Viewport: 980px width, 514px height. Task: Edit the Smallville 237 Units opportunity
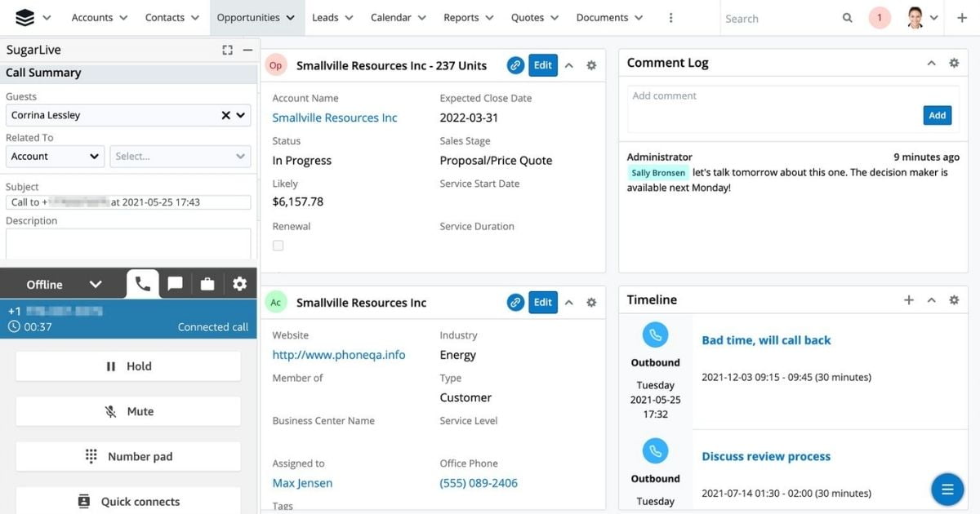[x=543, y=65]
